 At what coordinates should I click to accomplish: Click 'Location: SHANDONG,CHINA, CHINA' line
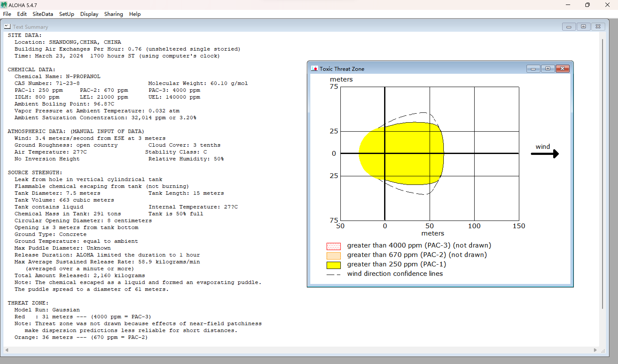point(68,42)
